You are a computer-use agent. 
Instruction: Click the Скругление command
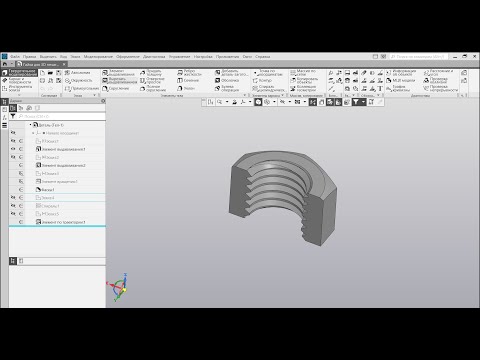coord(116,89)
